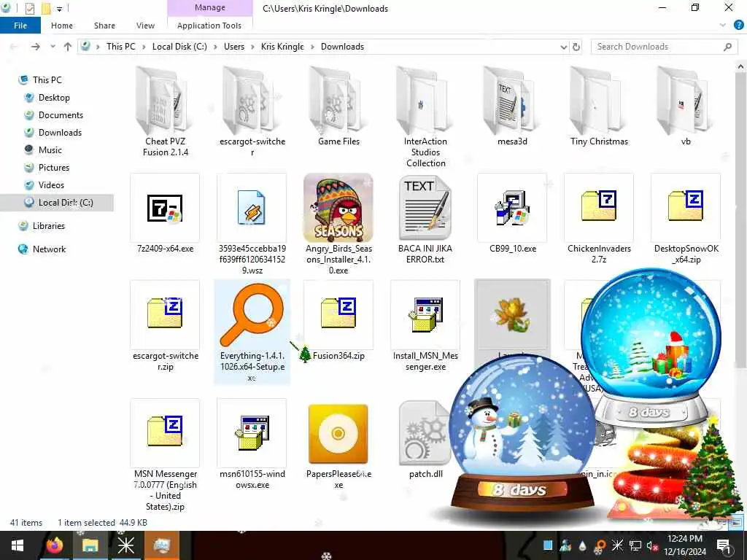Open Explorer help question mark icon
747x560 pixels.
pyautogui.click(x=739, y=26)
